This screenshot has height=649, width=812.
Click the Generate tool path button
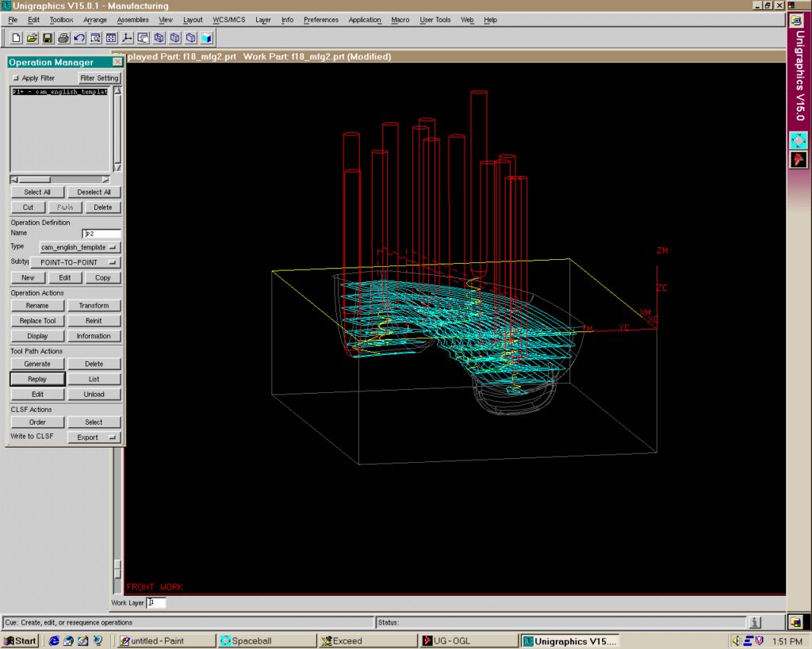click(x=36, y=364)
